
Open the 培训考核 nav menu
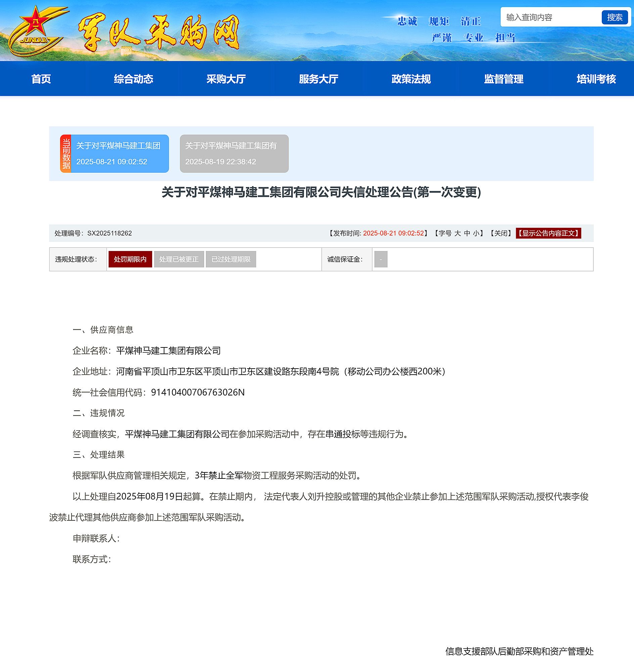(596, 79)
